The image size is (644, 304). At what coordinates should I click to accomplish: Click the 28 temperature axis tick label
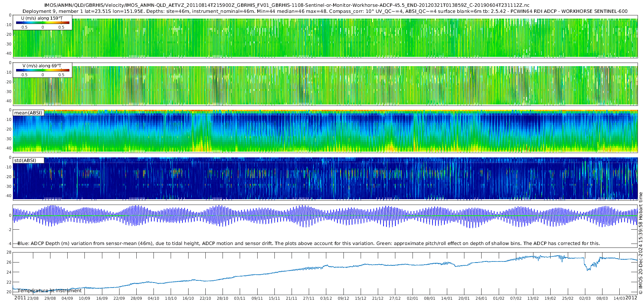point(9,252)
